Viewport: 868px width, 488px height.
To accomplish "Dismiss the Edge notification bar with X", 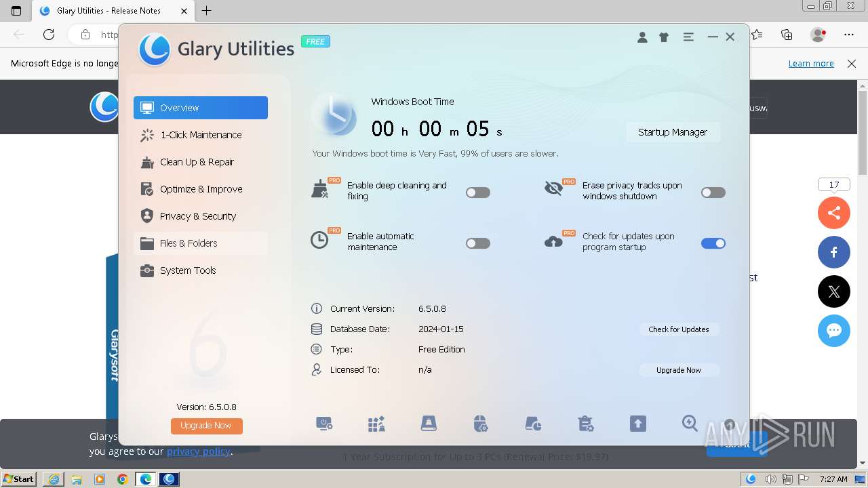I will pyautogui.click(x=852, y=64).
